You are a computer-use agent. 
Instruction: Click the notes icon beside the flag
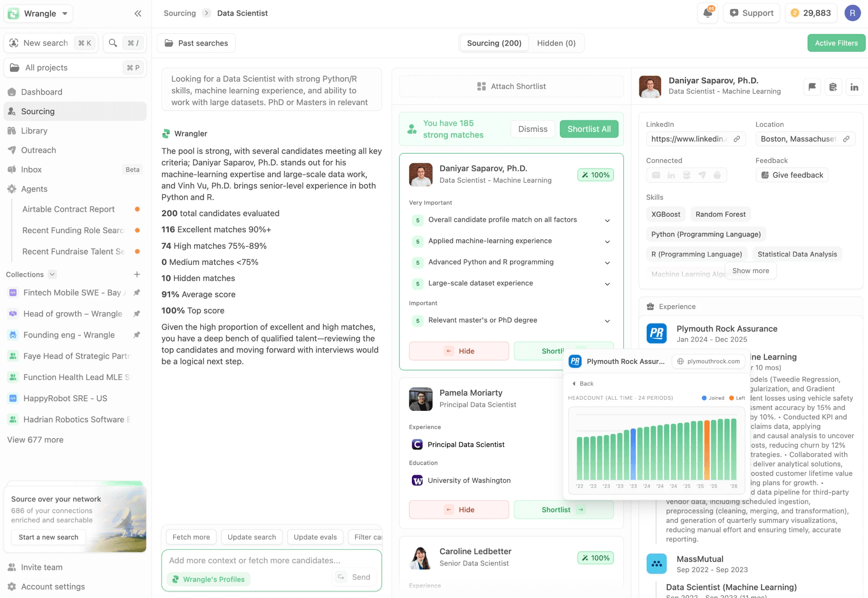coord(833,87)
